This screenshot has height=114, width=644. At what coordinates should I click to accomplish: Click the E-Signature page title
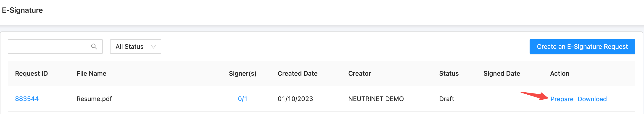(x=22, y=10)
